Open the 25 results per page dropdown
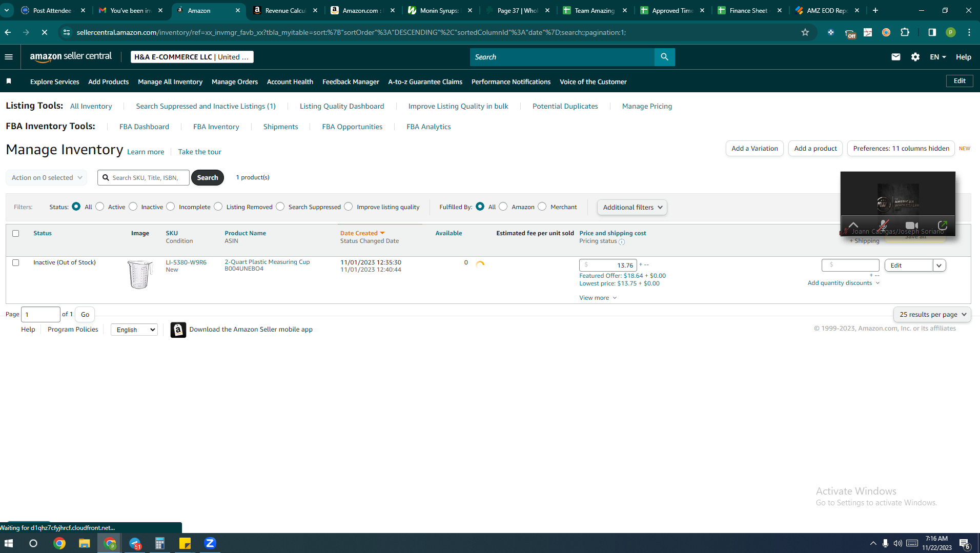Image resolution: width=980 pixels, height=553 pixels. (x=932, y=315)
